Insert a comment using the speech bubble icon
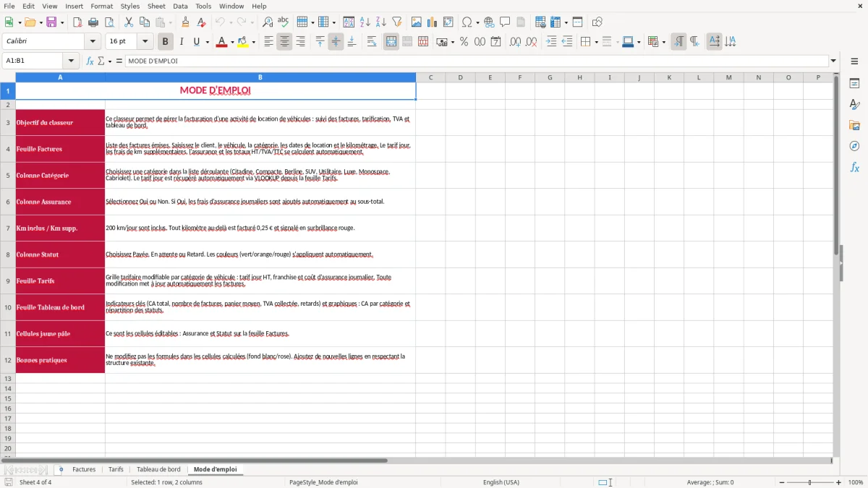Viewport: 868px width, 488px height. [505, 22]
